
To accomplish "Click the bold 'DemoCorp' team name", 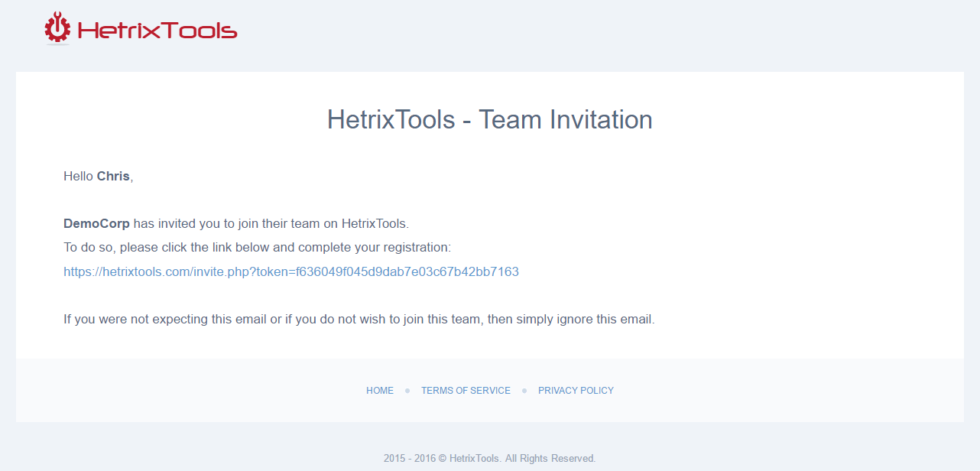I will coord(96,224).
